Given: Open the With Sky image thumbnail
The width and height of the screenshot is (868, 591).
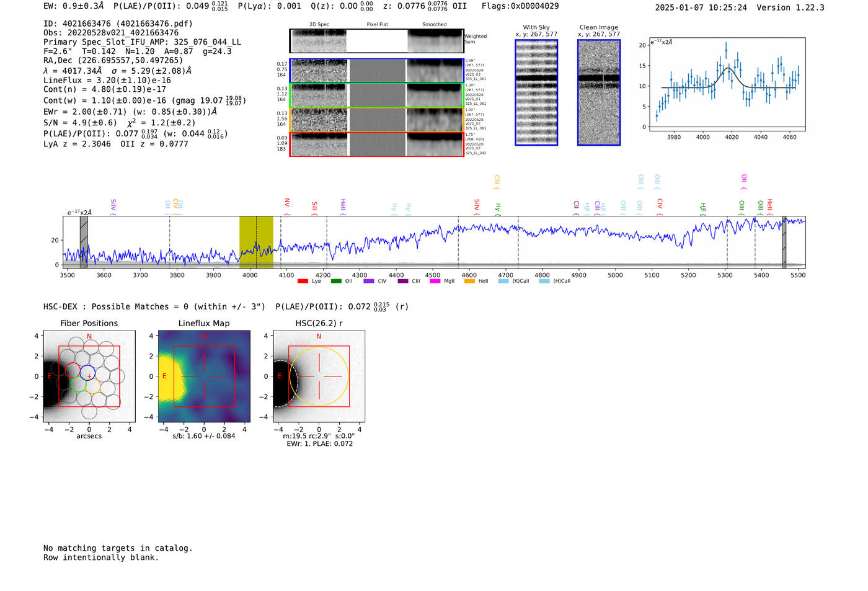Looking at the screenshot, I should [x=536, y=92].
